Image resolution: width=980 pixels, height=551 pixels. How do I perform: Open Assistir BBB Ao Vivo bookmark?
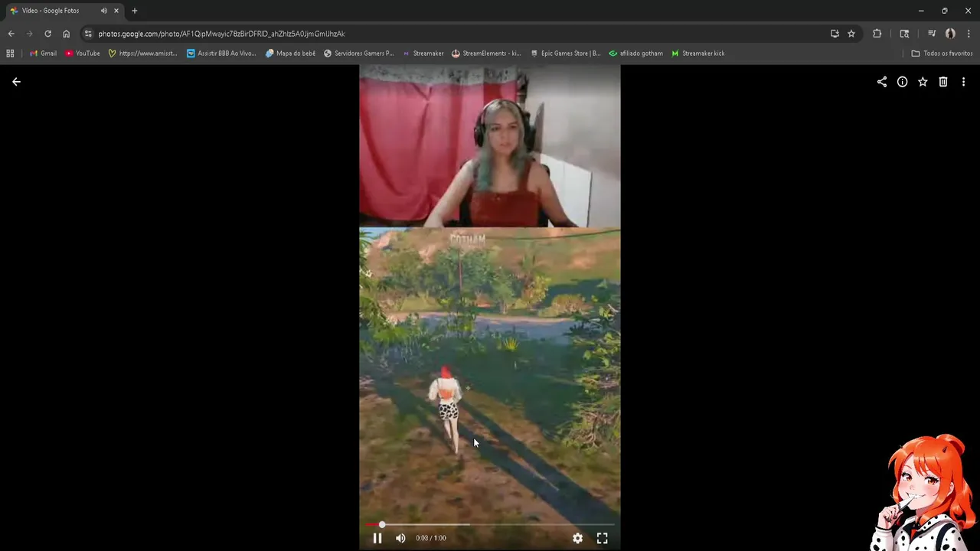click(x=221, y=54)
